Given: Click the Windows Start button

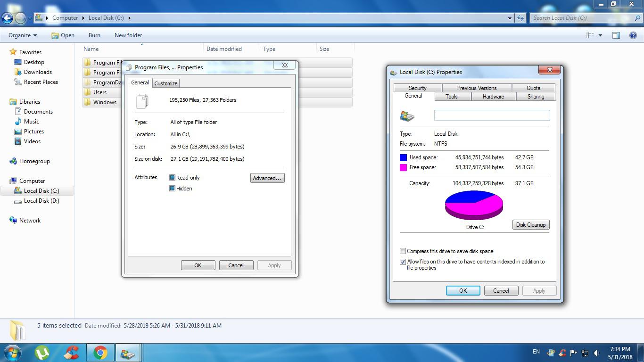Looking at the screenshot, I should [13, 353].
